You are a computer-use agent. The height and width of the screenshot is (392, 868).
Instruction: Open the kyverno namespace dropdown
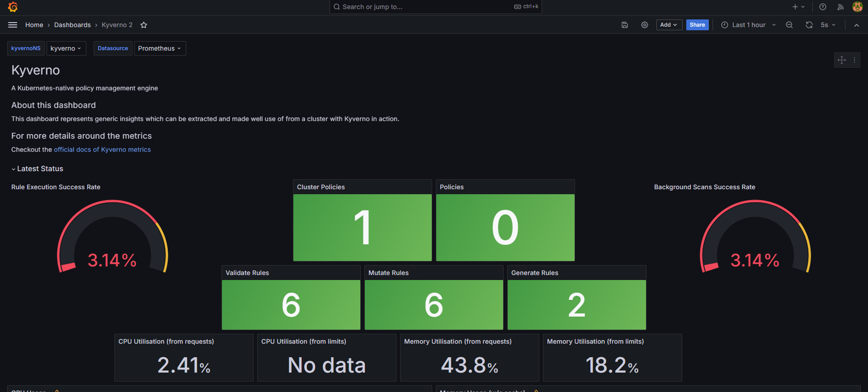[x=66, y=48]
